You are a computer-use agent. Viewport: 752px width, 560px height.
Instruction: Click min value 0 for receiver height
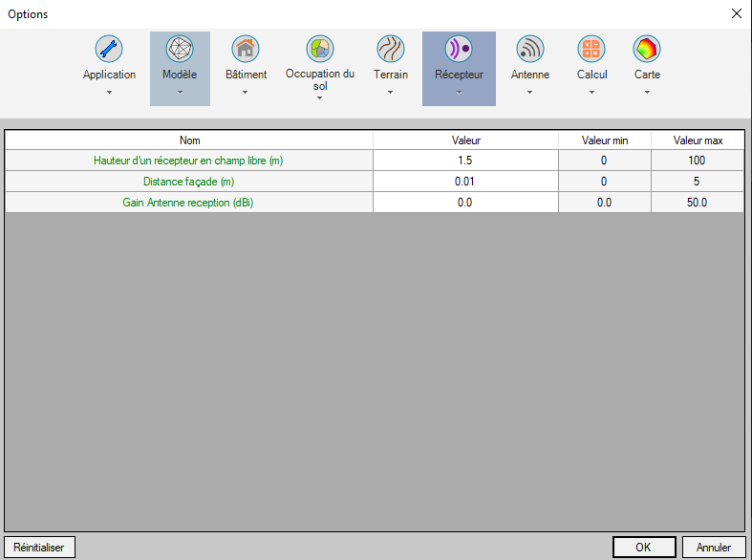(x=604, y=161)
